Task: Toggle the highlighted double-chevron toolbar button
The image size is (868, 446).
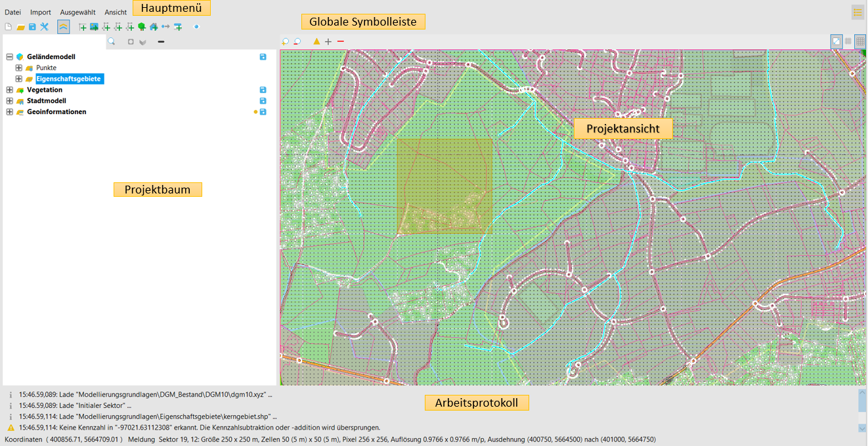Action: (x=63, y=27)
